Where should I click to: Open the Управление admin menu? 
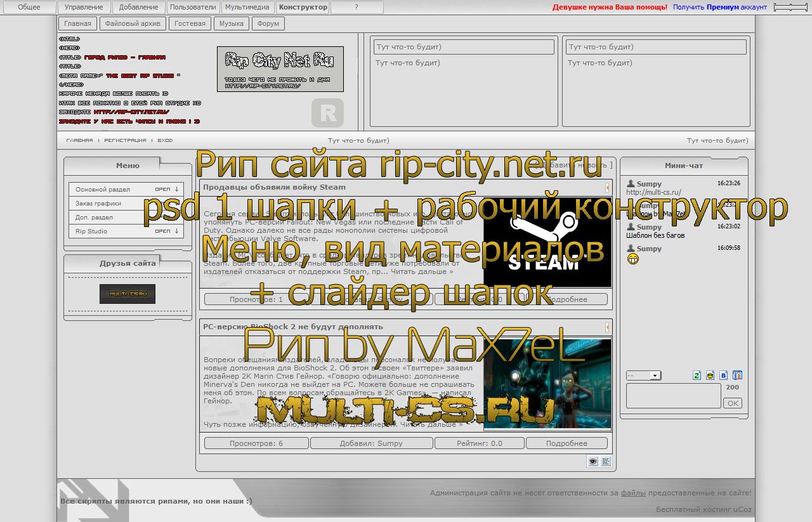[x=84, y=8]
